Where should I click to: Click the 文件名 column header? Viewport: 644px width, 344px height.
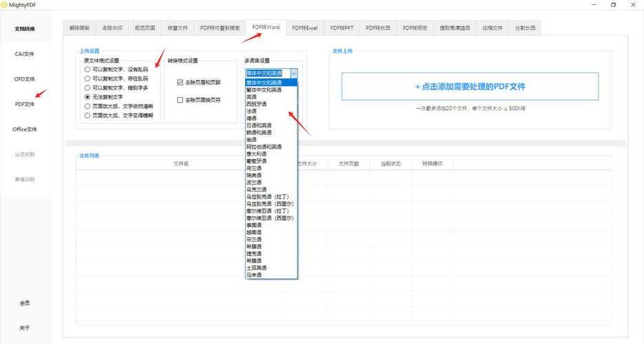pos(180,163)
